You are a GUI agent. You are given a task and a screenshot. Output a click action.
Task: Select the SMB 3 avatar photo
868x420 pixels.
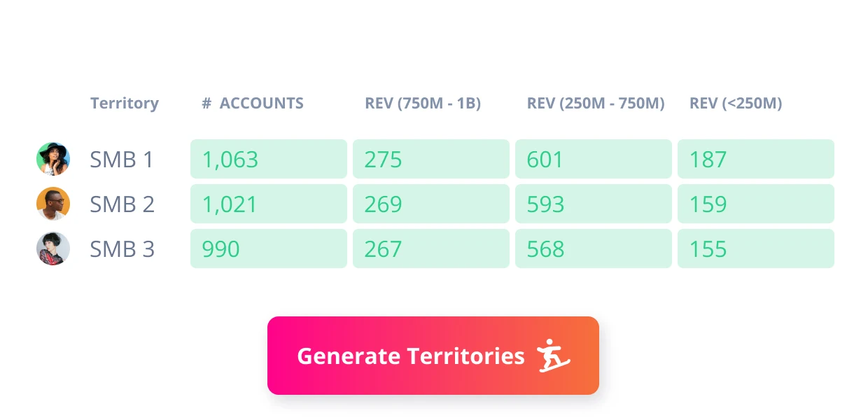coord(53,248)
